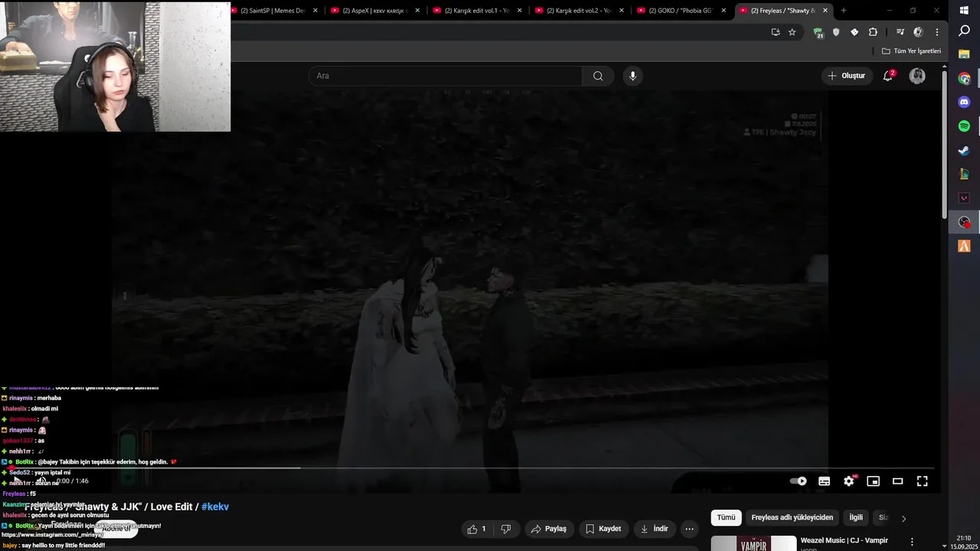Open Chrome from the taskbar
The image size is (980, 551).
pos(965,79)
